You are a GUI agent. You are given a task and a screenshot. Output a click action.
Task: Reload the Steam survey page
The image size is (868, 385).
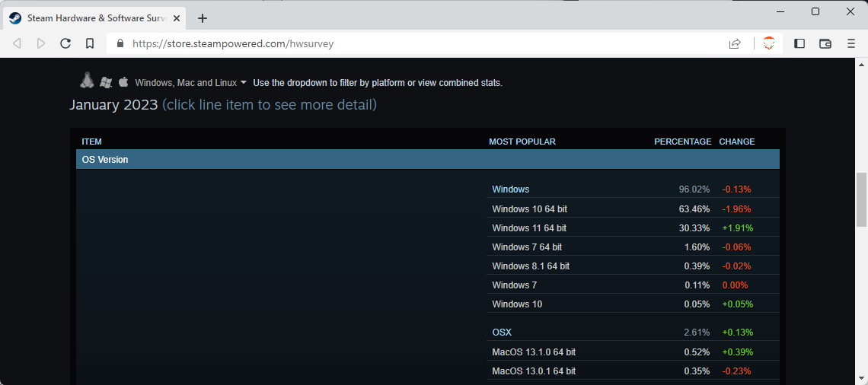tap(65, 43)
